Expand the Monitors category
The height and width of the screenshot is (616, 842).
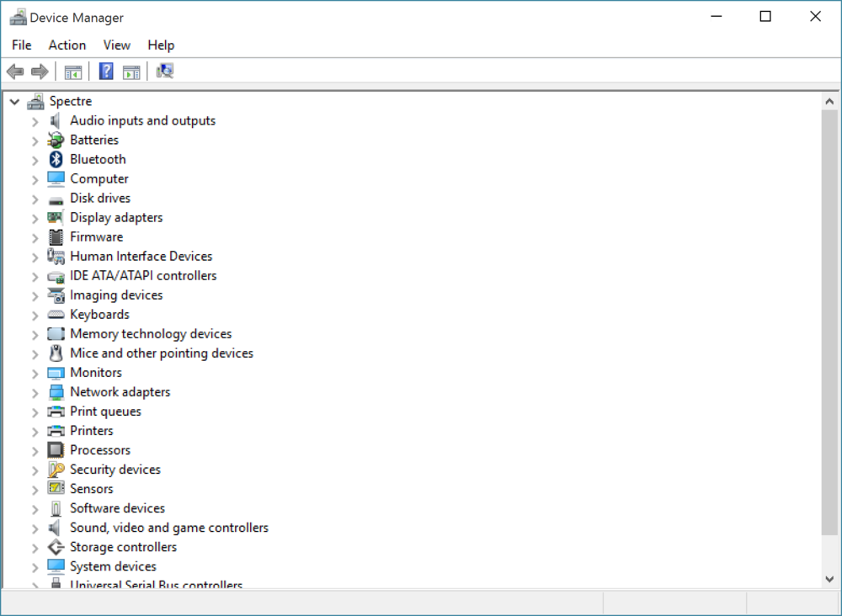coord(35,373)
